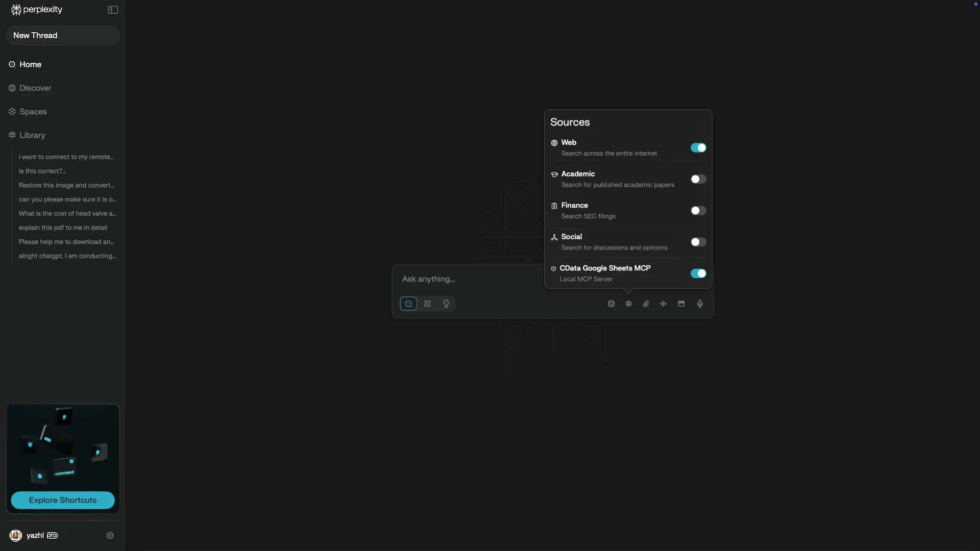The height and width of the screenshot is (551, 980).
Task: Turn off CData Google Sheets MCP toggle
Action: click(x=698, y=273)
